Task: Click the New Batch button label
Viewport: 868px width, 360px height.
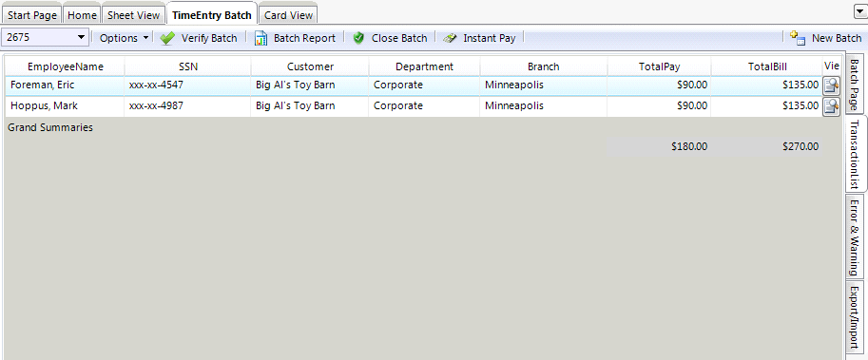Action: pos(837,38)
